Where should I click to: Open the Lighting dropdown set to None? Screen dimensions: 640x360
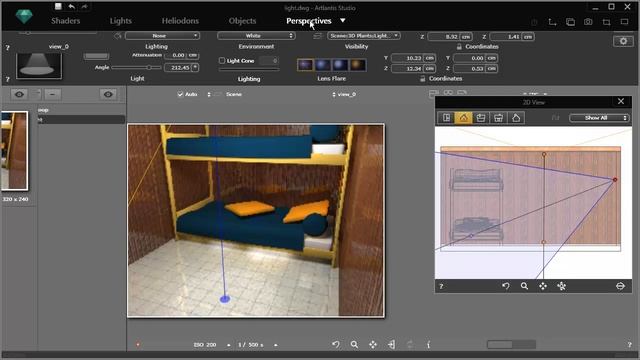click(162, 36)
